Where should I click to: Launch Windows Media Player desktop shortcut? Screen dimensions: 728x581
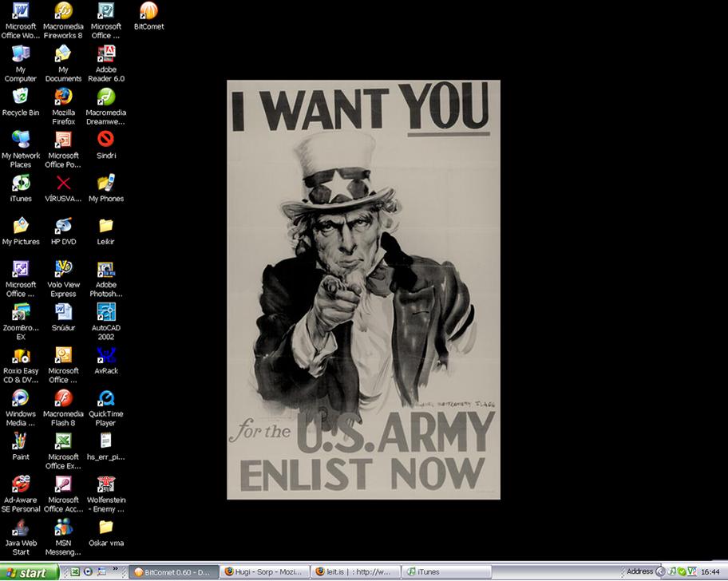click(21, 409)
